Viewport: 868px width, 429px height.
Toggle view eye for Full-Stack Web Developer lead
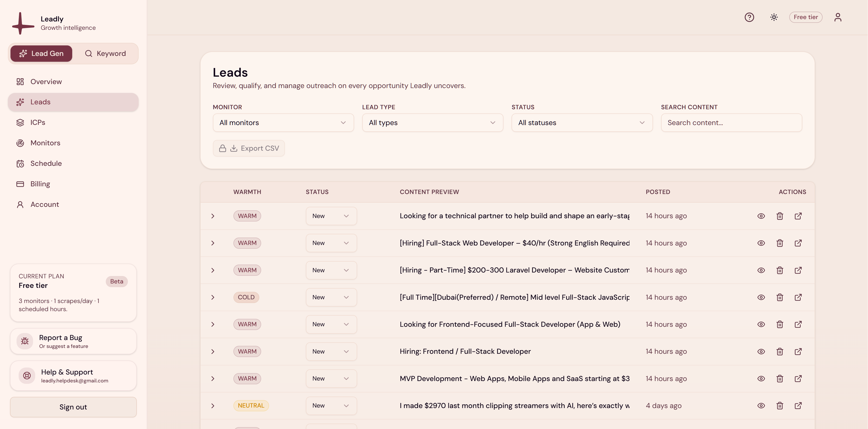(761, 243)
